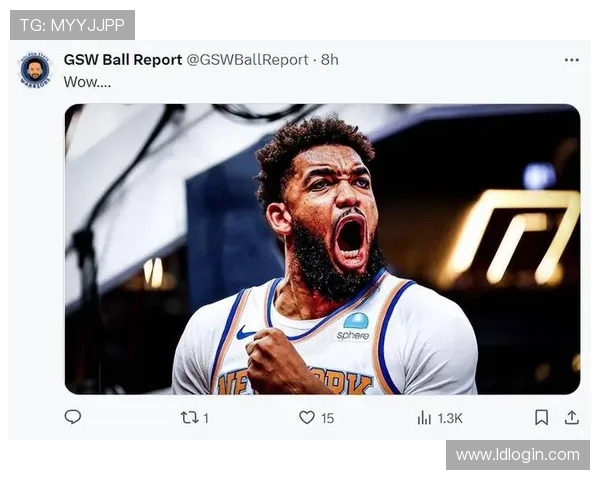Image resolution: width=600 pixels, height=480 pixels.
Task: Repost the tweet using the retweet icon
Action: [189, 418]
